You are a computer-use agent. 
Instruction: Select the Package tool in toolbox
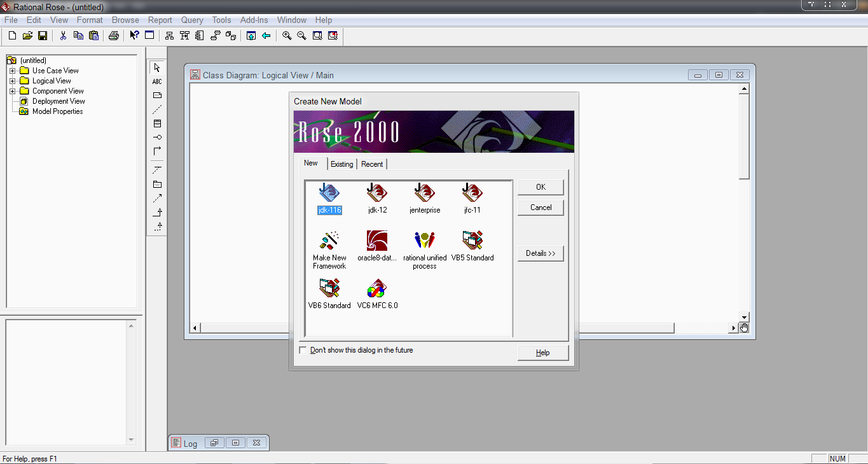click(x=157, y=185)
